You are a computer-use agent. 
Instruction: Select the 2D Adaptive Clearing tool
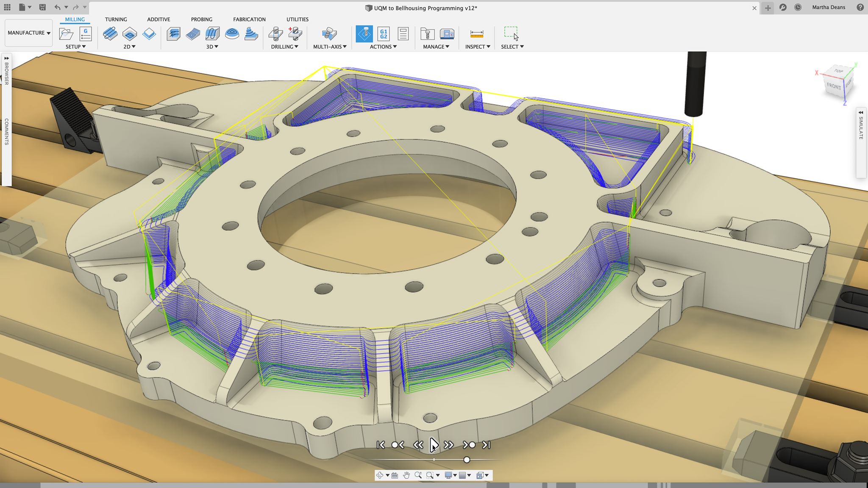(x=110, y=33)
